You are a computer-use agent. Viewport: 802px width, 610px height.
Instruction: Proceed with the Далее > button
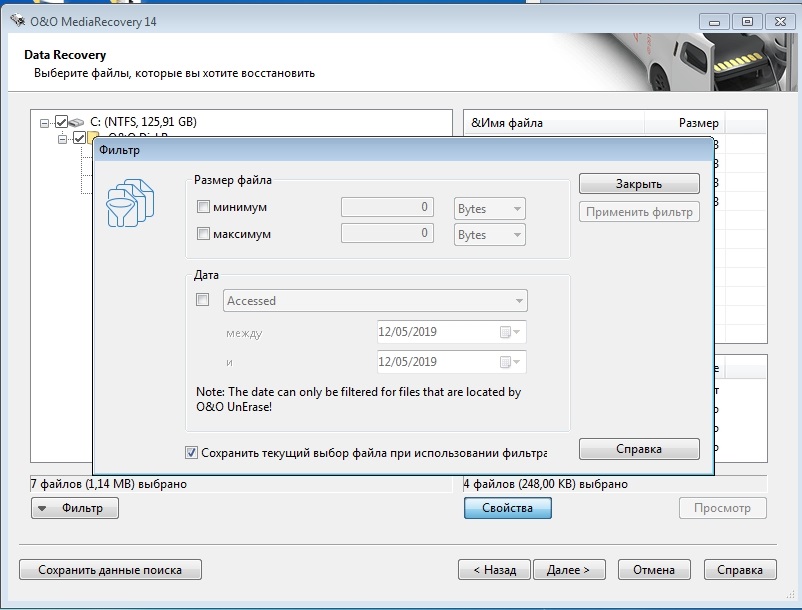[569, 570]
